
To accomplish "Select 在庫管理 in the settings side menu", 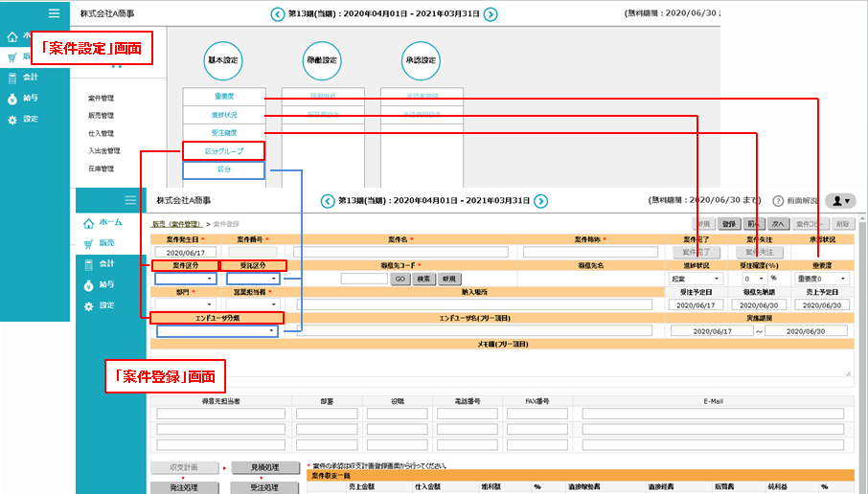I will [101, 168].
